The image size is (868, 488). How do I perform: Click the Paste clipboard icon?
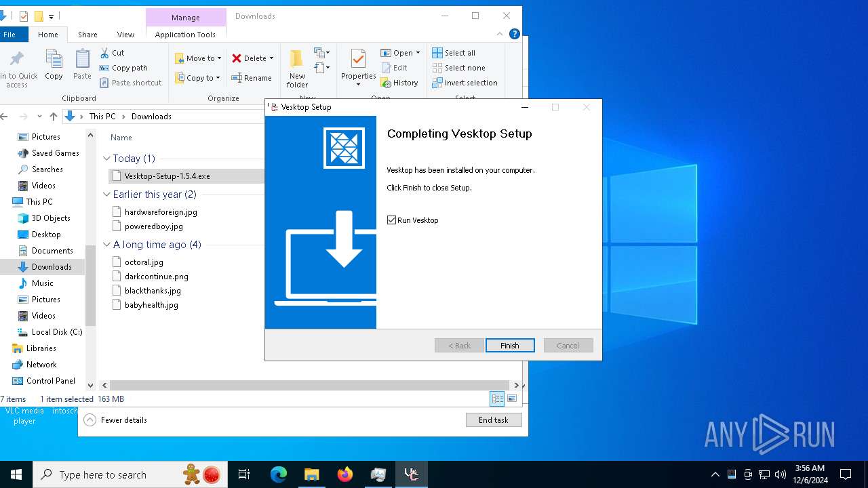point(82,60)
